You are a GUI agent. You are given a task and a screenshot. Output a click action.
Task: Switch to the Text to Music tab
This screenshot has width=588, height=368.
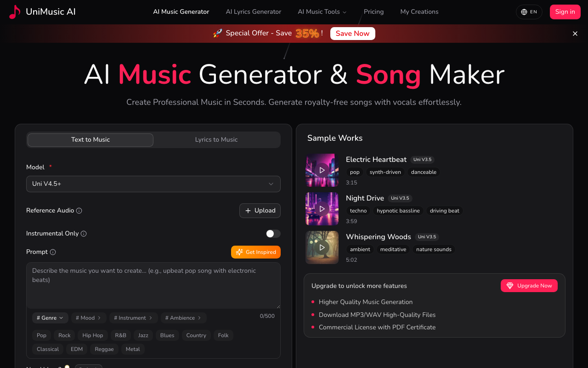[90, 140]
